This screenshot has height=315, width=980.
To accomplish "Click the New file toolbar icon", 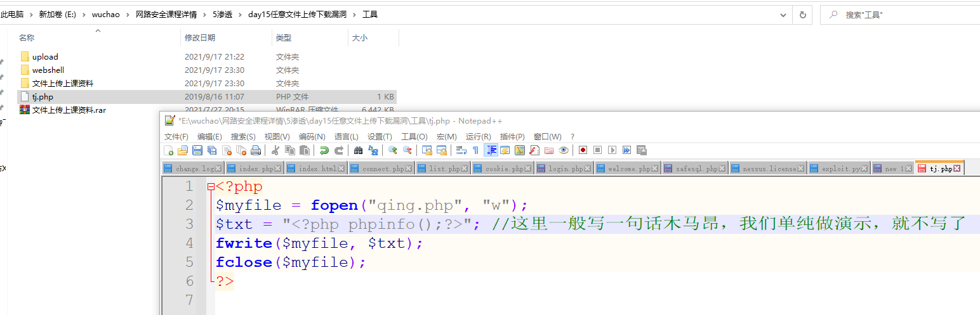I will [169, 150].
